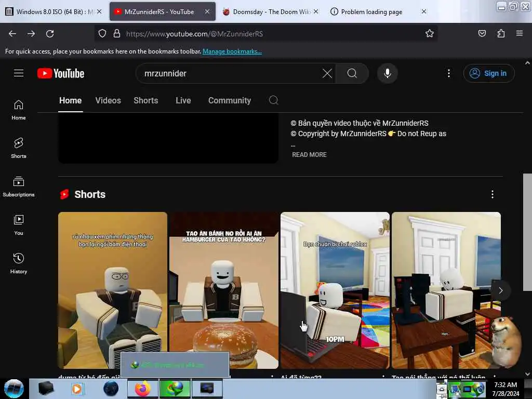Expand description with READ MORE
Screen dimensions: 532x399
point(309,155)
